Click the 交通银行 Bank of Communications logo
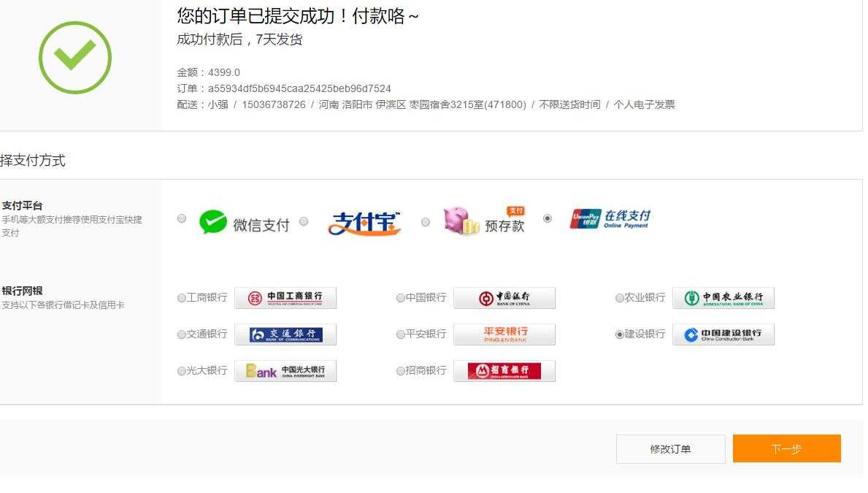 pyautogui.click(x=285, y=335)
